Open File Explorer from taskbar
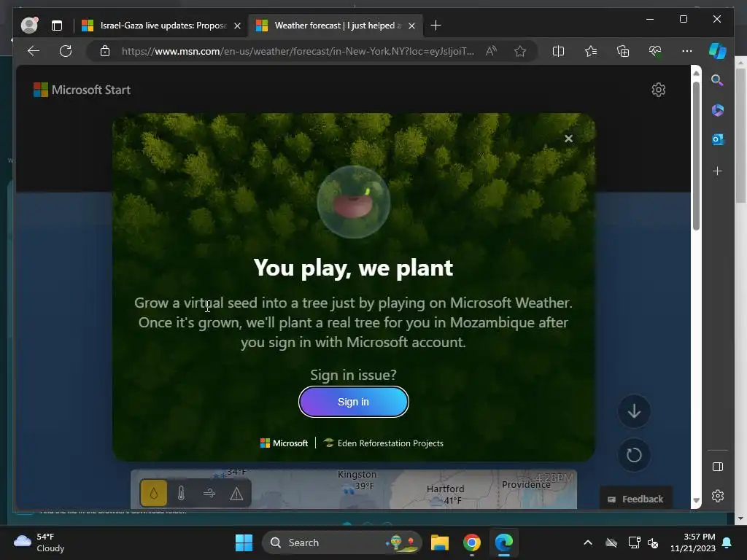Screen dimensions: 747x560 click(440, 542)
